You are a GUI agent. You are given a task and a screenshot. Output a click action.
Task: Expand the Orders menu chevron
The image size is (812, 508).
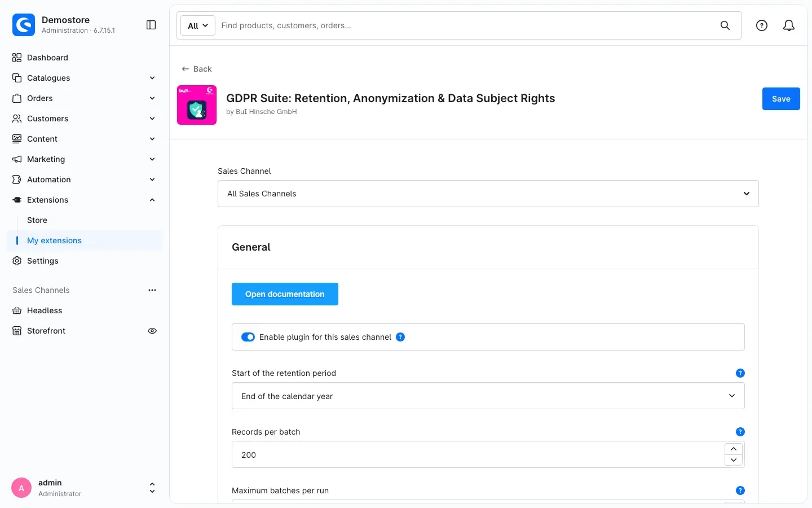[x=152, y=98]
